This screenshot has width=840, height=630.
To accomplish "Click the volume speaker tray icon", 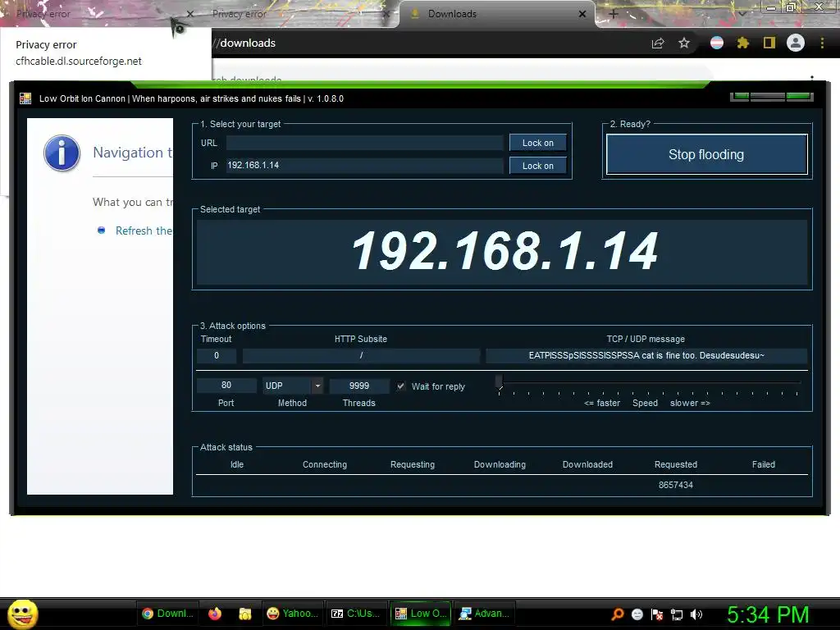I will [x=696, y=614].
